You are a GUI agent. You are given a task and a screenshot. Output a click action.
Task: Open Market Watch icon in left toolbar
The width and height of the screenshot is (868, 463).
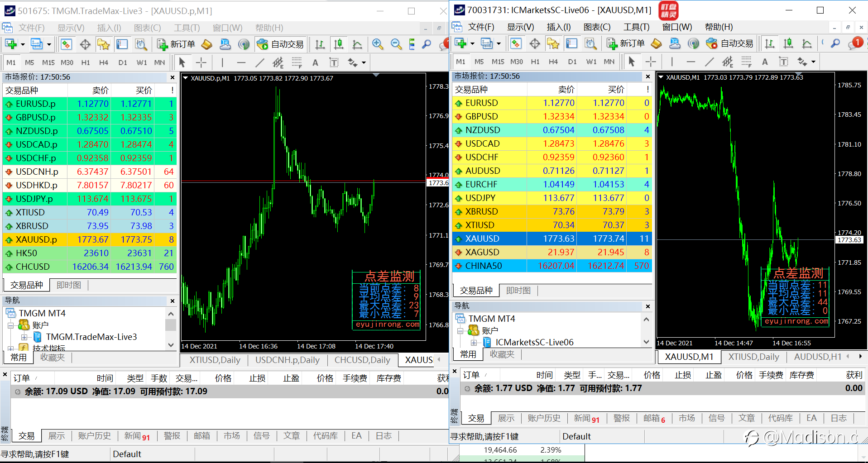[x=67, y=44]
